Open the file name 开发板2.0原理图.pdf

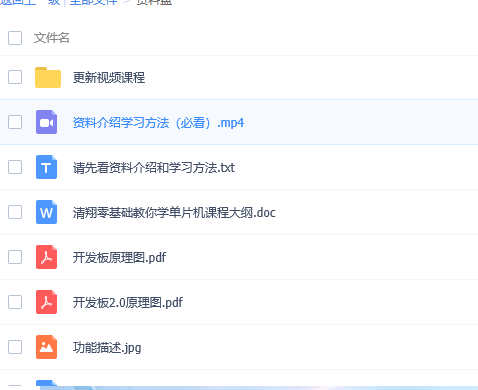(128, 303)
